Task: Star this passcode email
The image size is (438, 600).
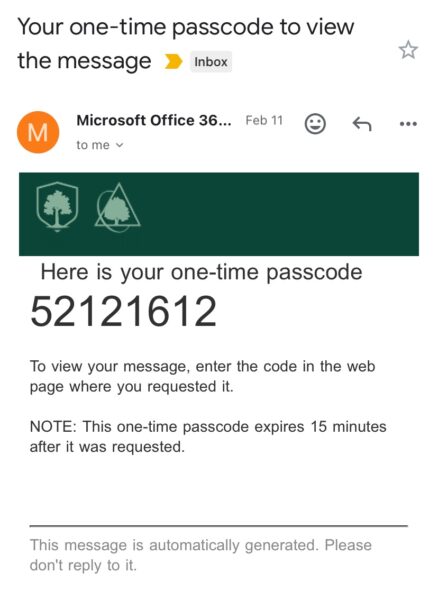Action: point(408,50)
